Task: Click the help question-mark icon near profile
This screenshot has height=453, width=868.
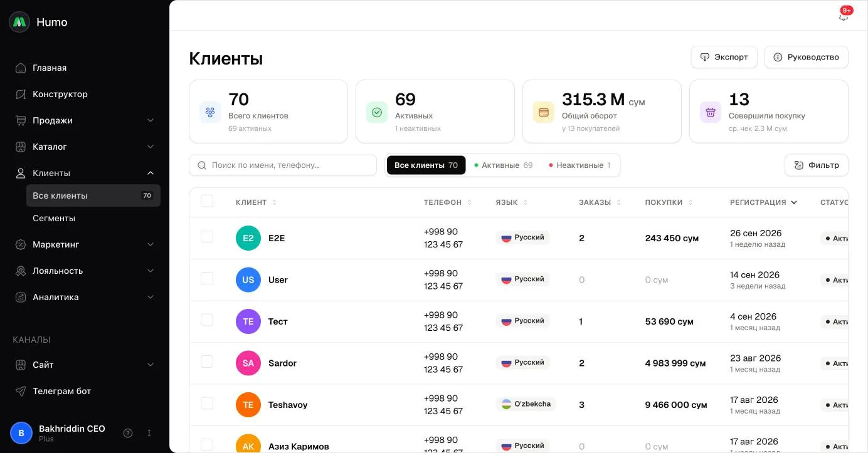Action: click(x=128, y=433)
